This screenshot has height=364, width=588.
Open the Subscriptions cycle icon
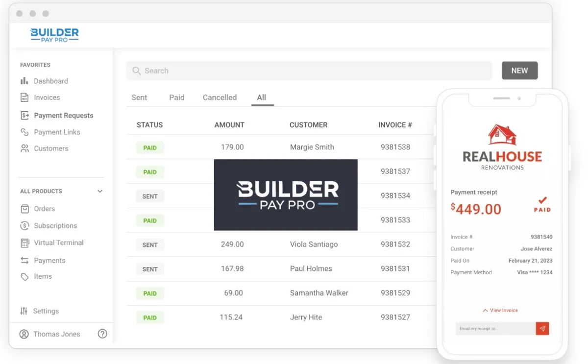(24, 226)
